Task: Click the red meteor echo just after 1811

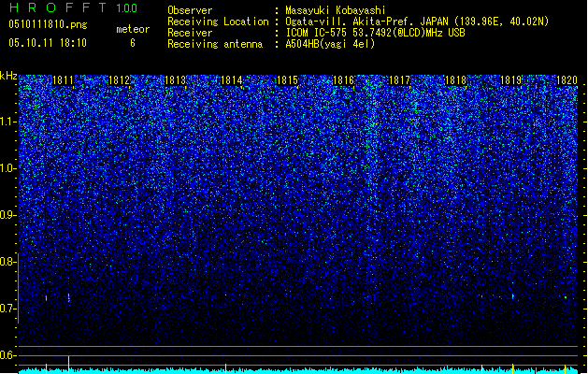Action: pyautogui.click(x=68, y=298)
